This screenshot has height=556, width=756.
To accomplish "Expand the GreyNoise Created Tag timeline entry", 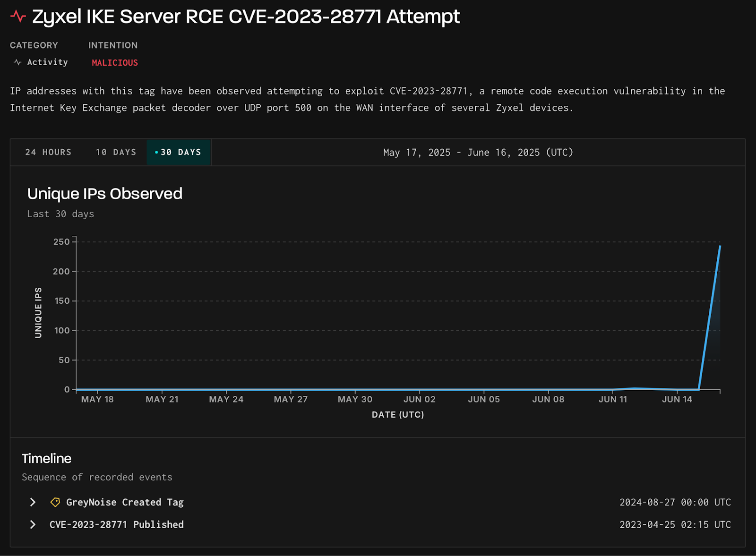I will tap(33, 502).
